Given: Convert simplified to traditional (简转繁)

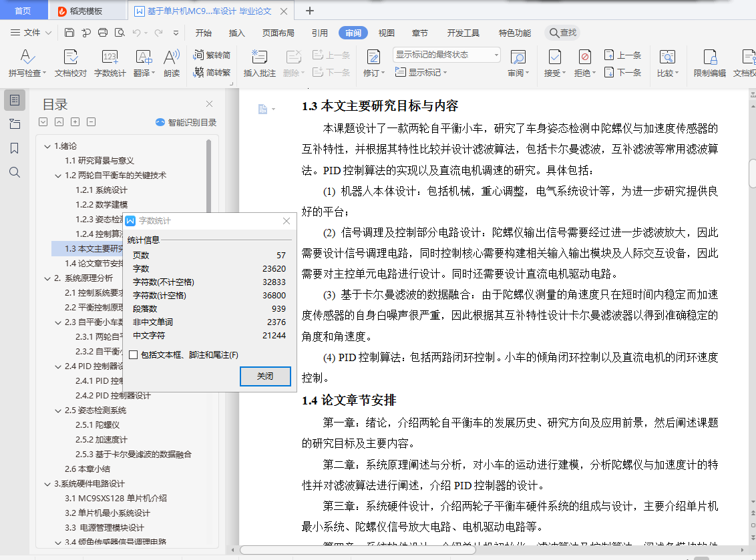Looking at the screenshot, I should coord(212,73).
